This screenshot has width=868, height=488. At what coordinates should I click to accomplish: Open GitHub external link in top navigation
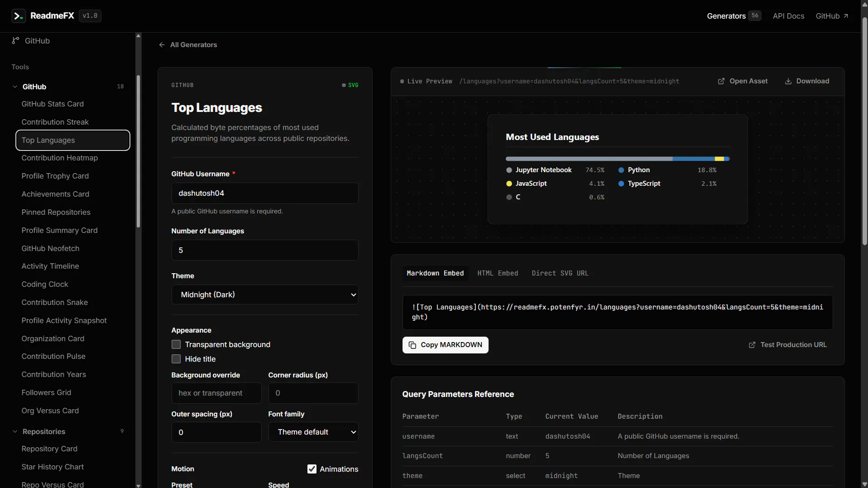click(832, 16)
